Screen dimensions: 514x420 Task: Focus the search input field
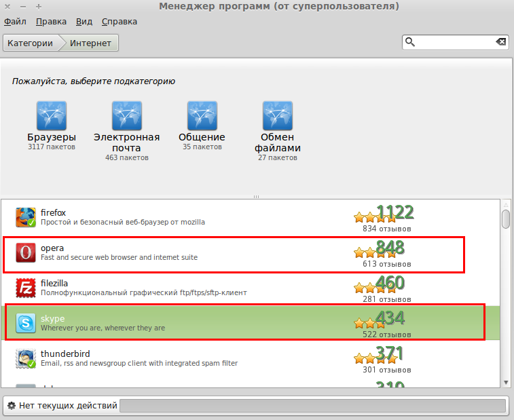pyautogui.click(x=456, y=42)
